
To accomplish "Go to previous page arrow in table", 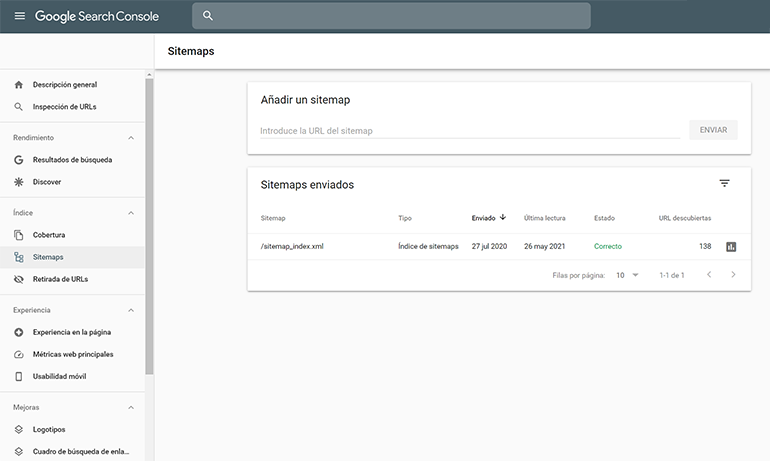I will [x=708, y=275].
